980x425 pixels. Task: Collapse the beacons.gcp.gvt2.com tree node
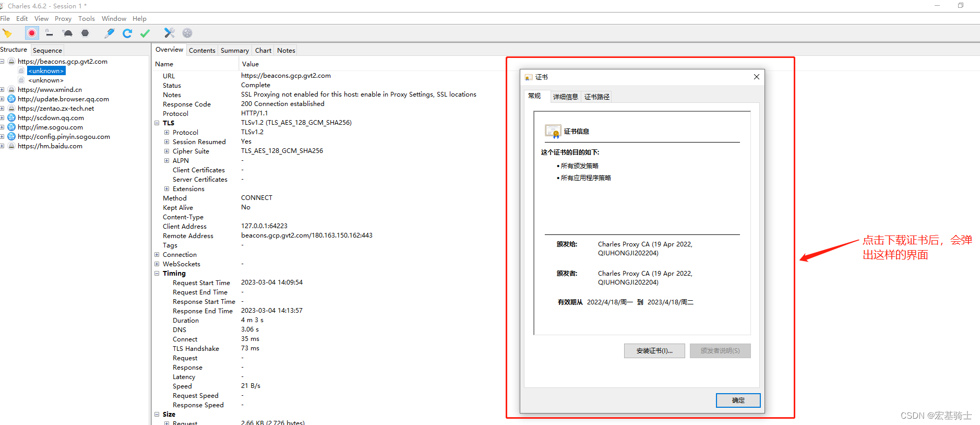point(2,61)
